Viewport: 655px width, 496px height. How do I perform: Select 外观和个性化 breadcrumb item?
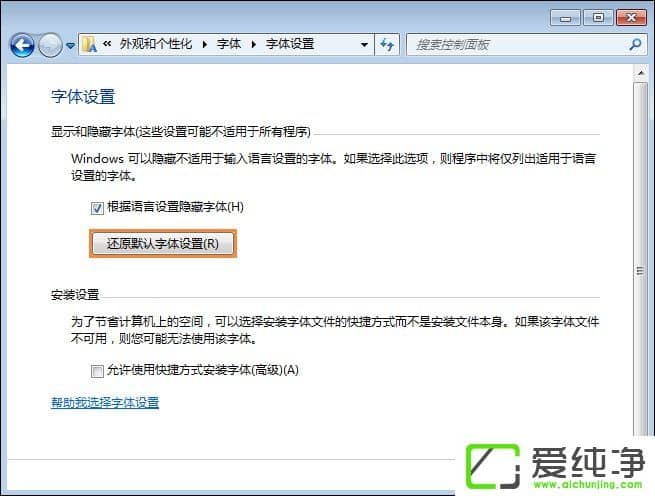tap(156, 43)
